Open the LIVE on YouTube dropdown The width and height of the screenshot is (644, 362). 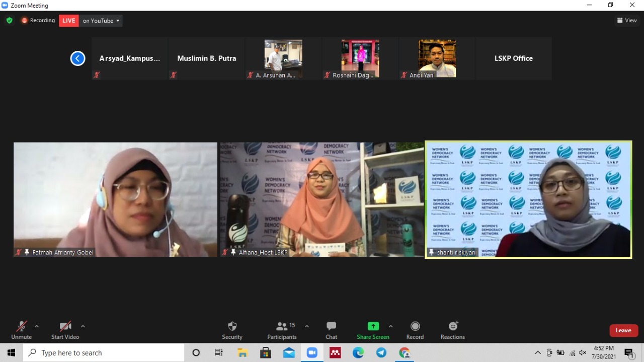coord(91,21)
